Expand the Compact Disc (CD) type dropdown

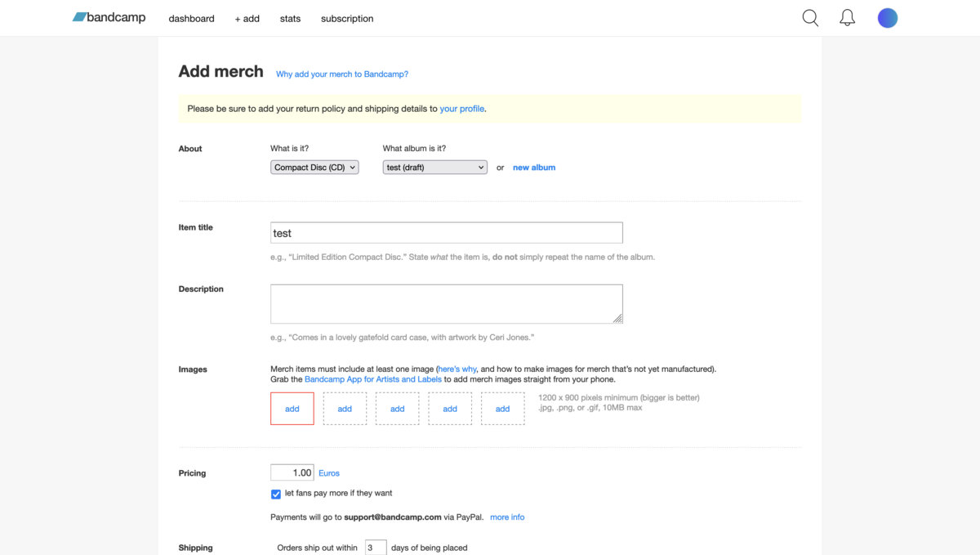(x=314, y=168)
